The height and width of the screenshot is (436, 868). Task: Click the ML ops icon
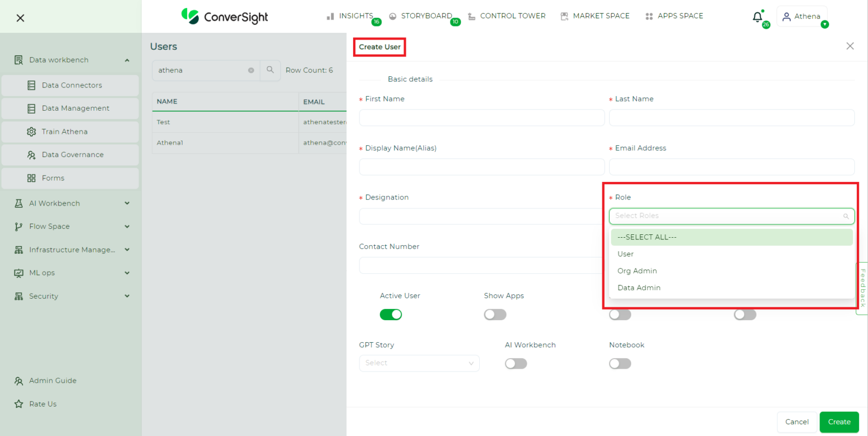coord(19,273)
